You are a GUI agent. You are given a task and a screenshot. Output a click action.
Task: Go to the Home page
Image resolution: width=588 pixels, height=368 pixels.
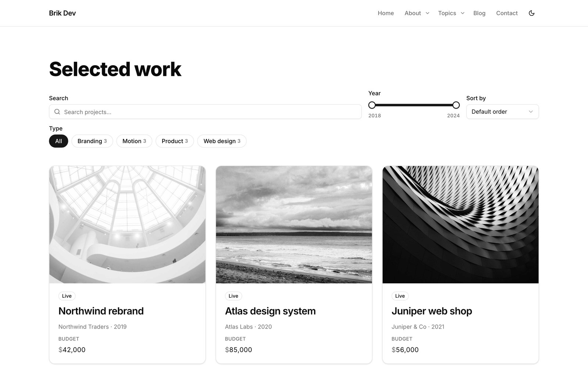pyautogui.click(x=386, y=13)
